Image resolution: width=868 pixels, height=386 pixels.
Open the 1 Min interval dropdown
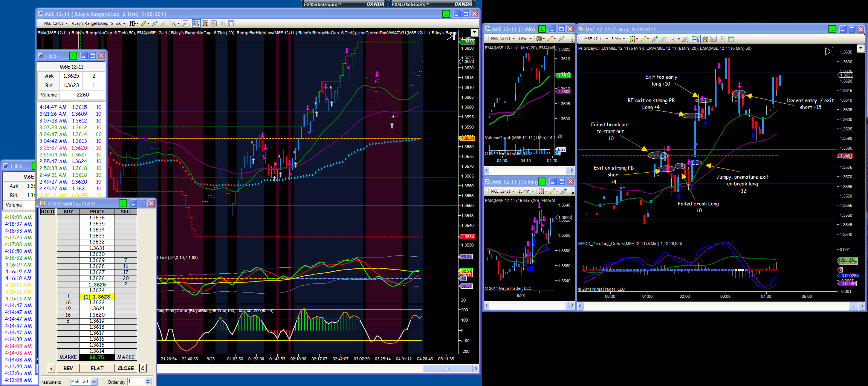click(x=525, y=38)
